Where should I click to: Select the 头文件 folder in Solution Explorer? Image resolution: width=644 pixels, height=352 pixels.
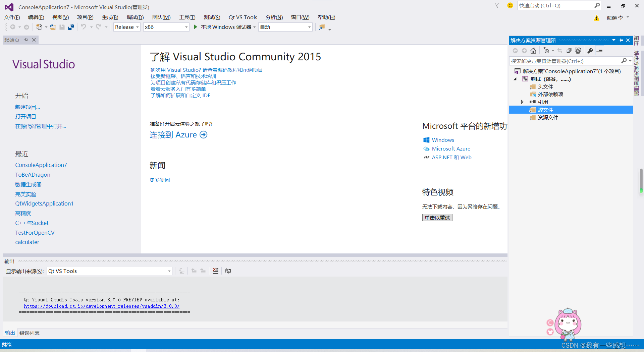click(x=545, y=86)
